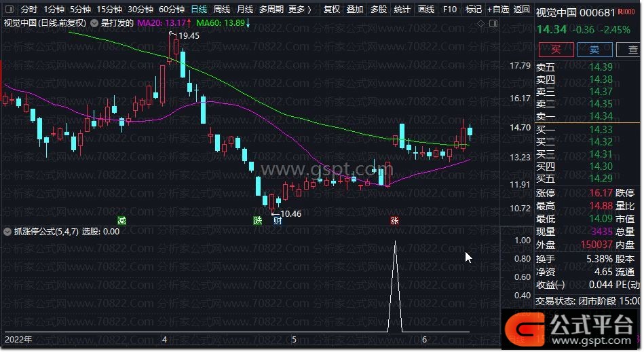This screenshot has height=352, width=644.
Task: Select the 15分钟 period tab
Action: (109, 9)
